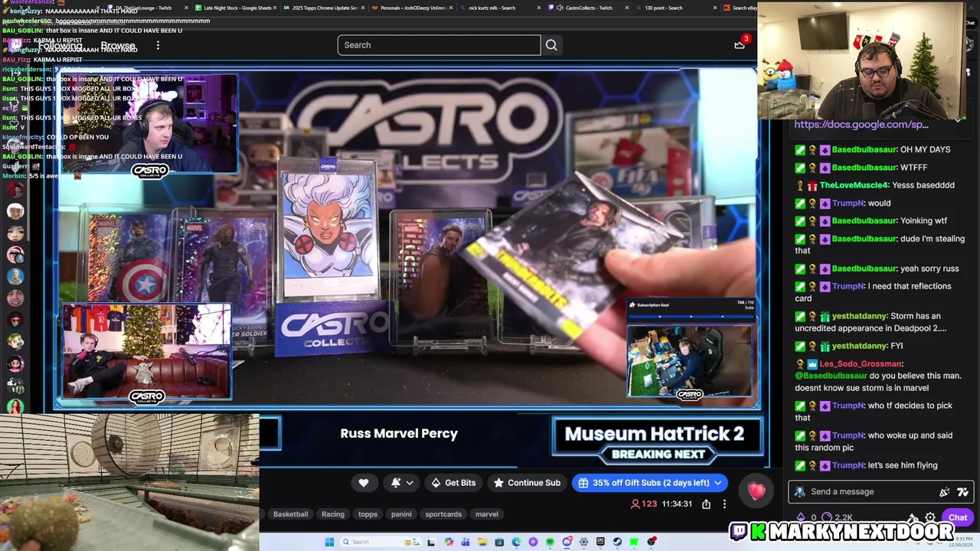980x551 pixels.
Task: Mute the CastroCollects tab speaker icon
Action: coord(560,8)
